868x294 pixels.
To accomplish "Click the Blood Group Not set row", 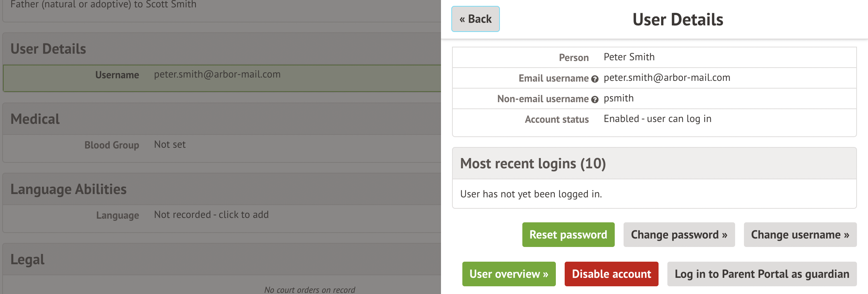I will click(221, 145).
